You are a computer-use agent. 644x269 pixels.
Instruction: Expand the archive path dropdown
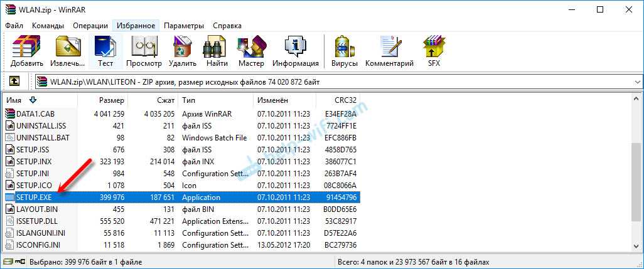point(638,82)
